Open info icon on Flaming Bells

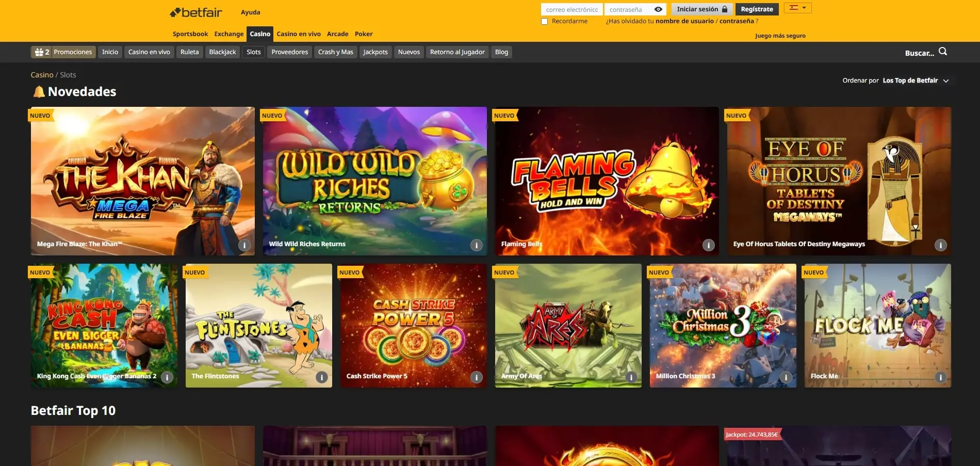(708, 245)
